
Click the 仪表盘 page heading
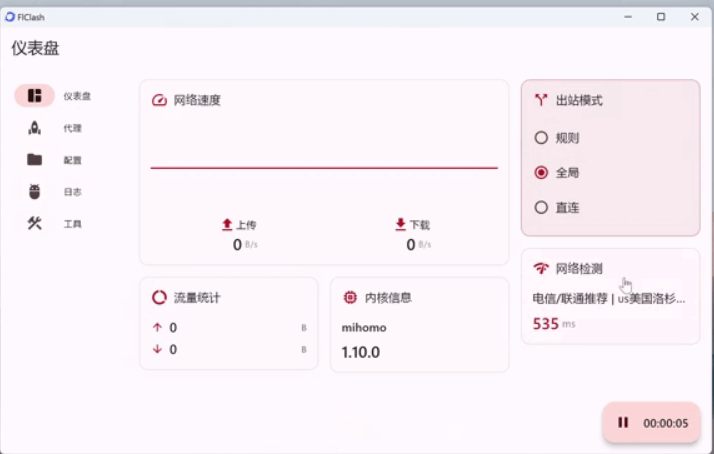coord(35,48)
